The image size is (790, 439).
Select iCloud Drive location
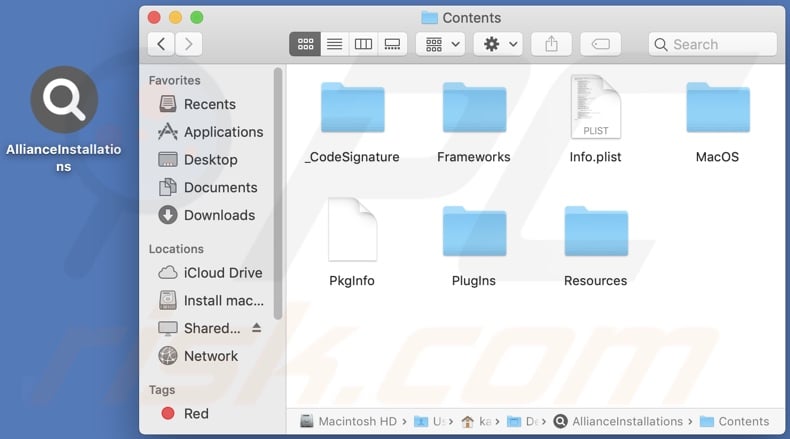point(210,273)
